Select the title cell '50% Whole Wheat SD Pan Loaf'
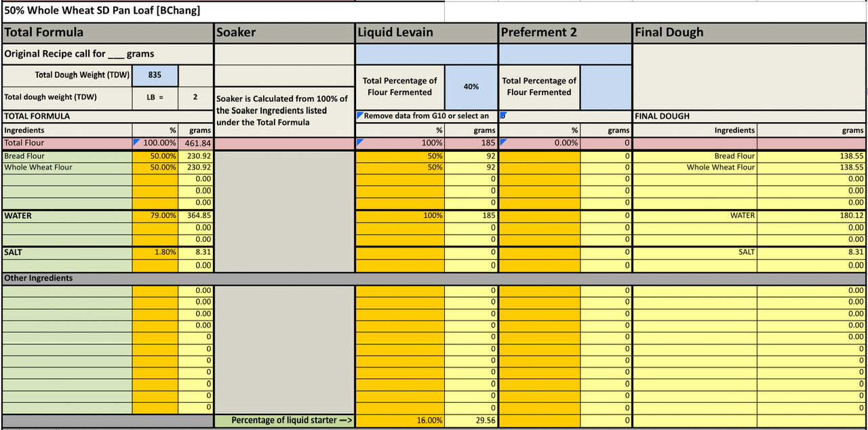 click(x=102, y=11)
